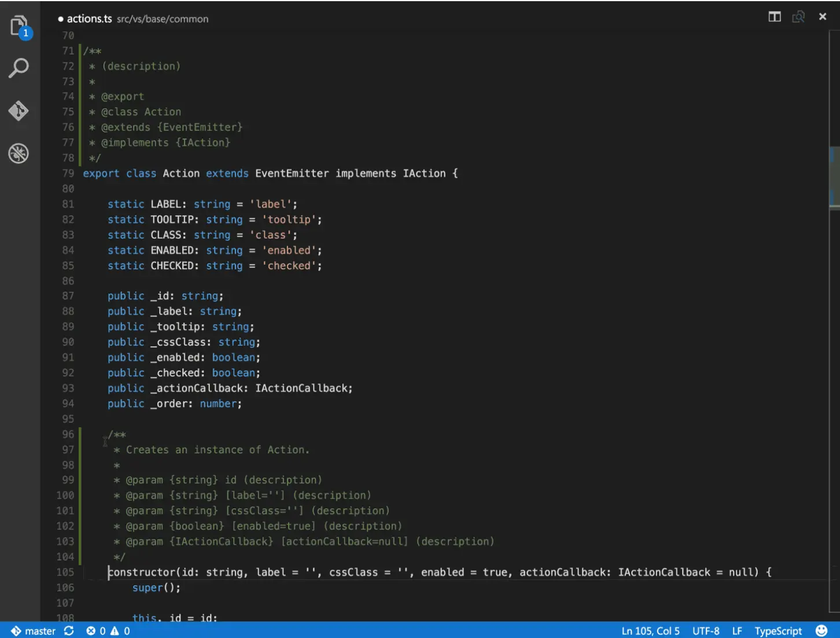Go to line via Ln 105, Col 5
The width and height of the screenshot is (840, 638).
(650, 630)
